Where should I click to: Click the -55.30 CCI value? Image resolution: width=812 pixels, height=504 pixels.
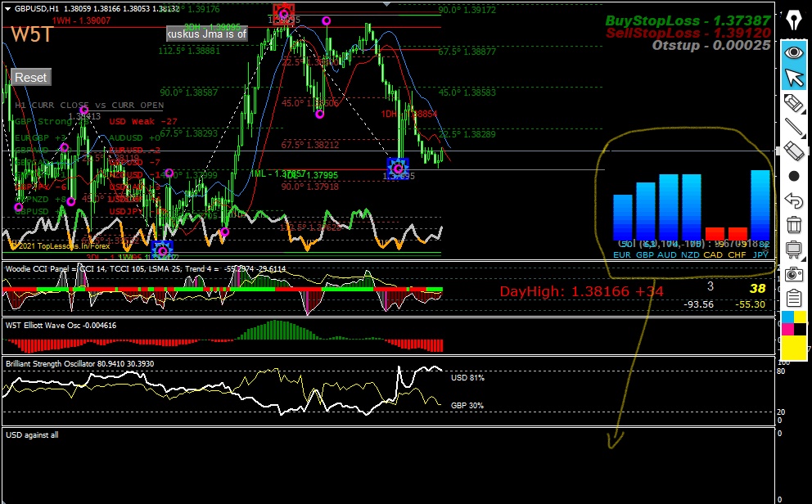(x=751, y=305)
